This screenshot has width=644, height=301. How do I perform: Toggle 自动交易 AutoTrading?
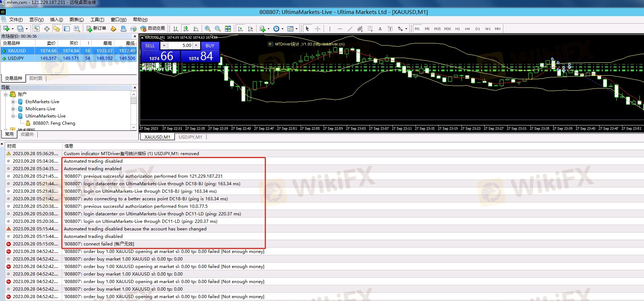click(x=152, y=29)
